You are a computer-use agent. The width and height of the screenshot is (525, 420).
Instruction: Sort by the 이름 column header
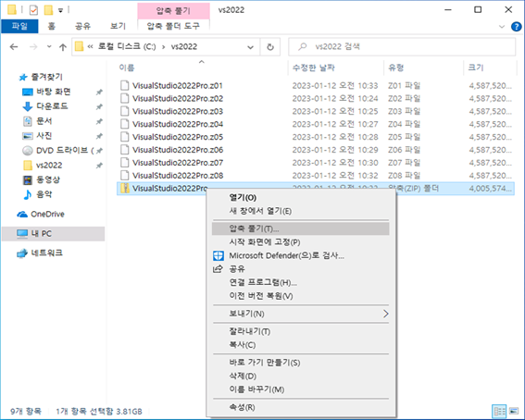(127, 68)
